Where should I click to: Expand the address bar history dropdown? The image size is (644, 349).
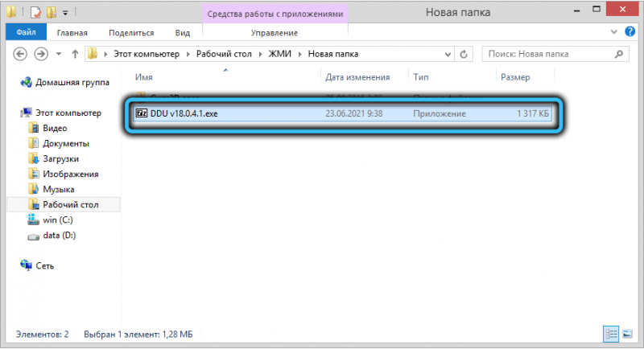tap(448, 54)
